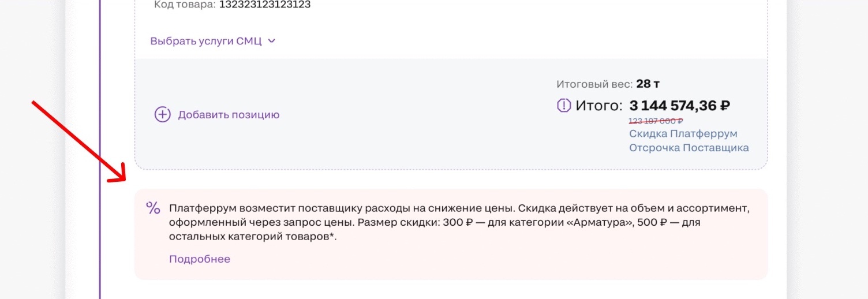868x299 pixels.
Task: Click the percent icon in the pink banner
Action: tap(153, 208)
